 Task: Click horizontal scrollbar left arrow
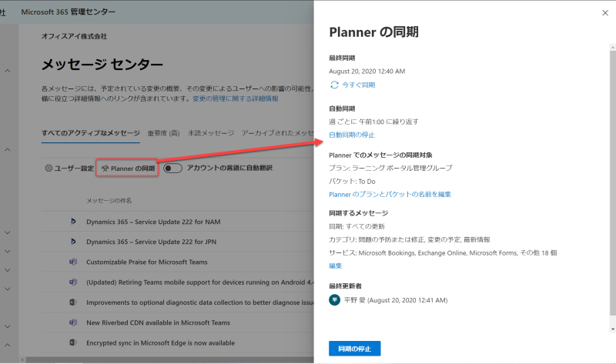click(22, 359)
